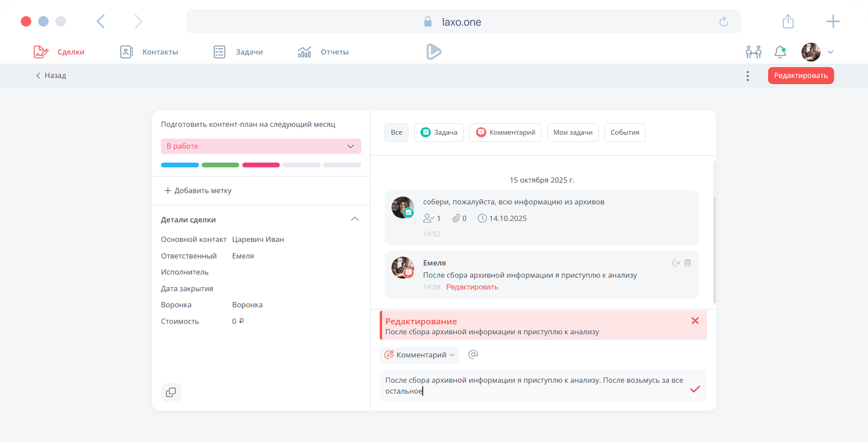The width and height of the screenshot is (868, 442).
Task: Click the play logo icon in navbar
Action: pyautogui.click(x=434, y=52)
